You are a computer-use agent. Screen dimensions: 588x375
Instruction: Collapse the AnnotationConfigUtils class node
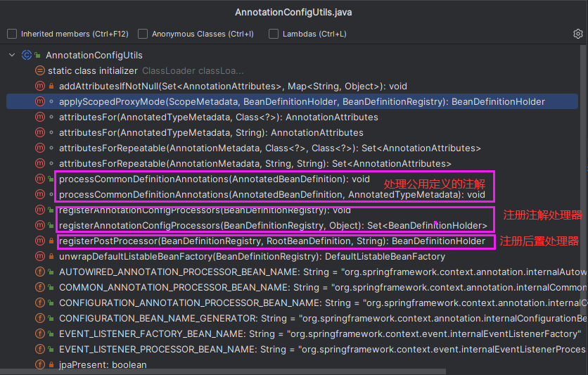(x=12, y=55)
